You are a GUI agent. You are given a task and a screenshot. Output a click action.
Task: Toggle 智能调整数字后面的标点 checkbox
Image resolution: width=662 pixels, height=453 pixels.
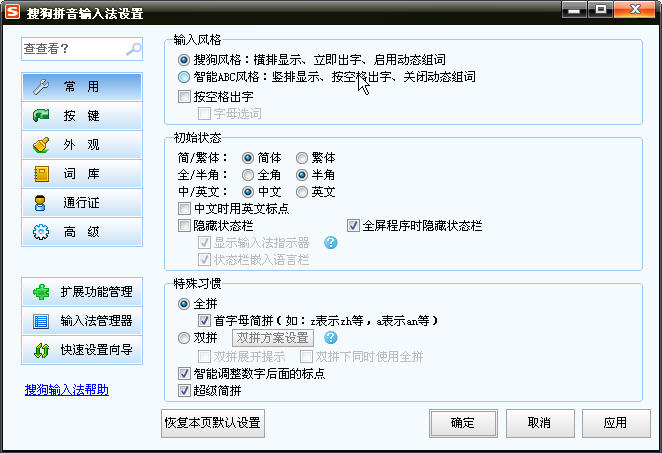pos(184,374)
